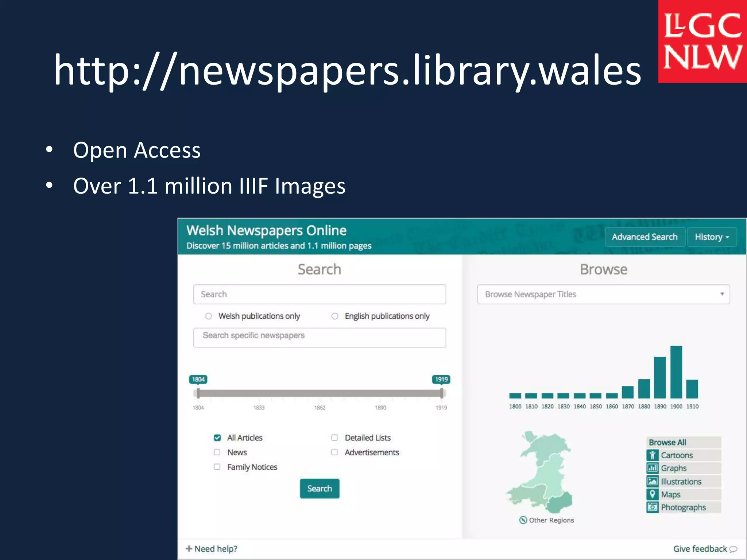Click the 1890 tick label on slider
Screen dimensions: 747x560
point(380,408)
